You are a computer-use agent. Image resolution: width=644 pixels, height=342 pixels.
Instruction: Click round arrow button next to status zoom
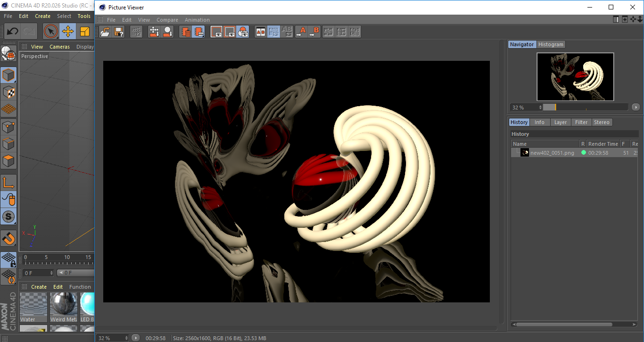[136, 338]
